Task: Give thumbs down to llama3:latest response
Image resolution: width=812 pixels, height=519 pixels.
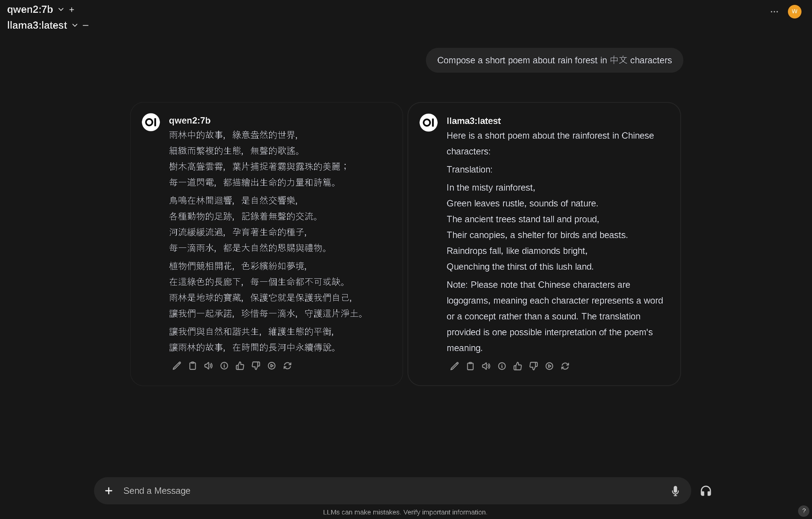Action: point(533,366)
